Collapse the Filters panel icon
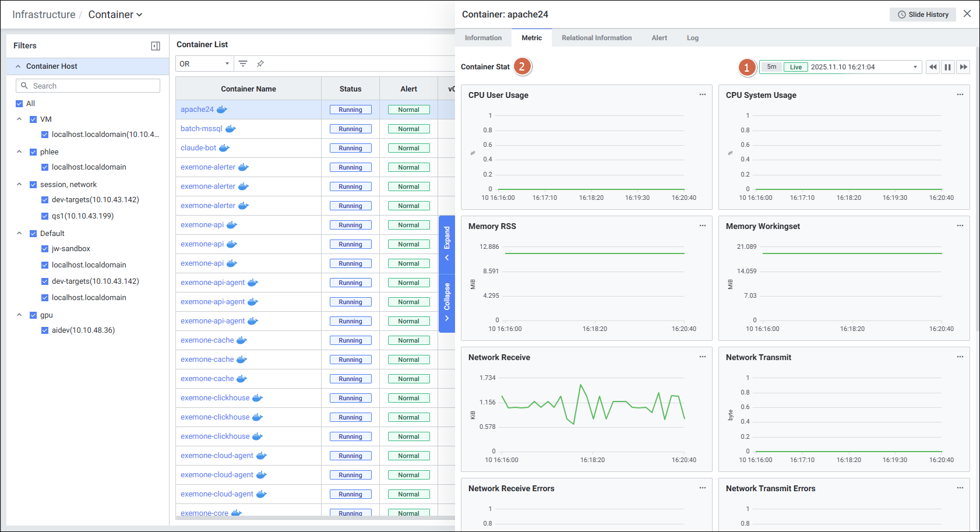Image resolution: width=980 pixels, height=532 pixels. point(156,46)
